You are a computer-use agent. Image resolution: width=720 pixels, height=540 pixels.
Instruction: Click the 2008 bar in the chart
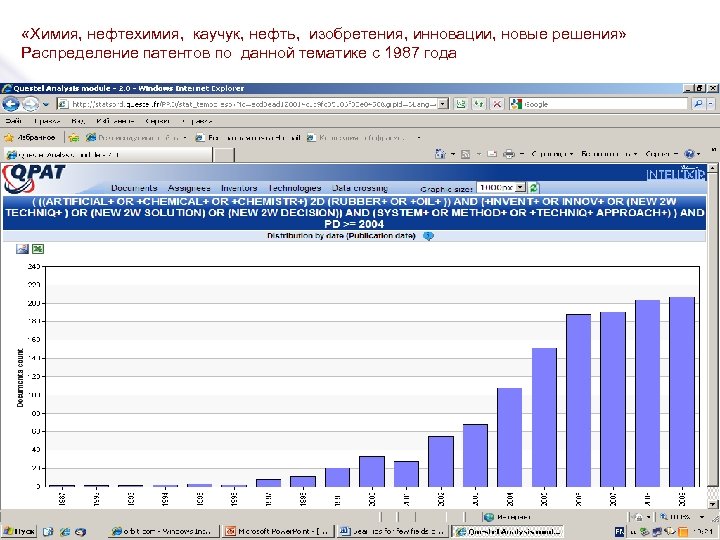(647, 393)
